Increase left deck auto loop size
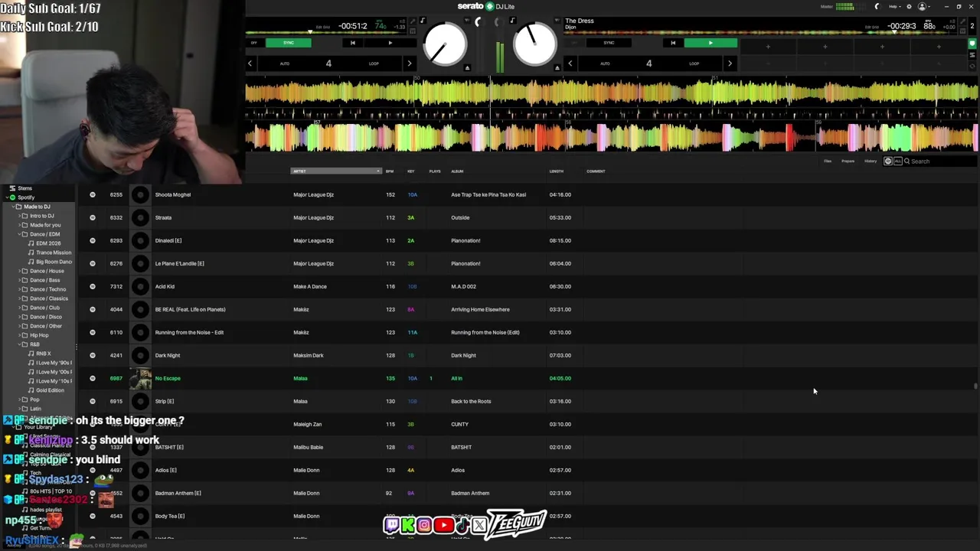This screenshot has width=980, height=551. pyautogui.click(x=409, y=64)
